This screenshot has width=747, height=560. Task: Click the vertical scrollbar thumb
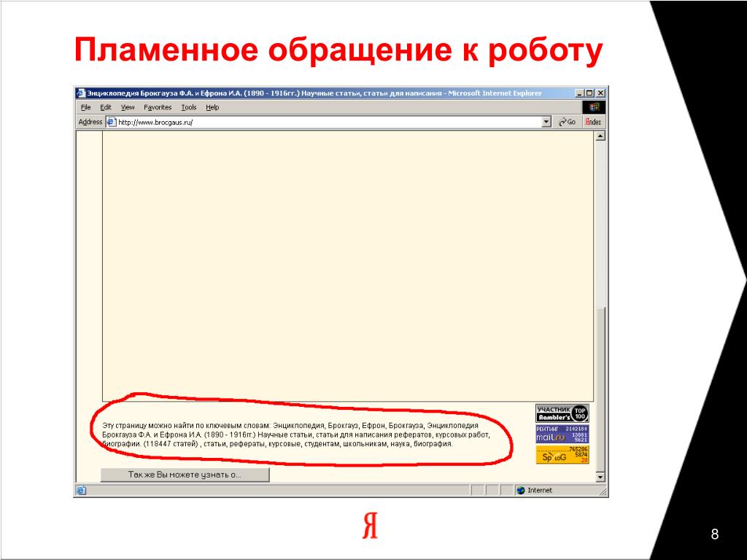(600, 388)
